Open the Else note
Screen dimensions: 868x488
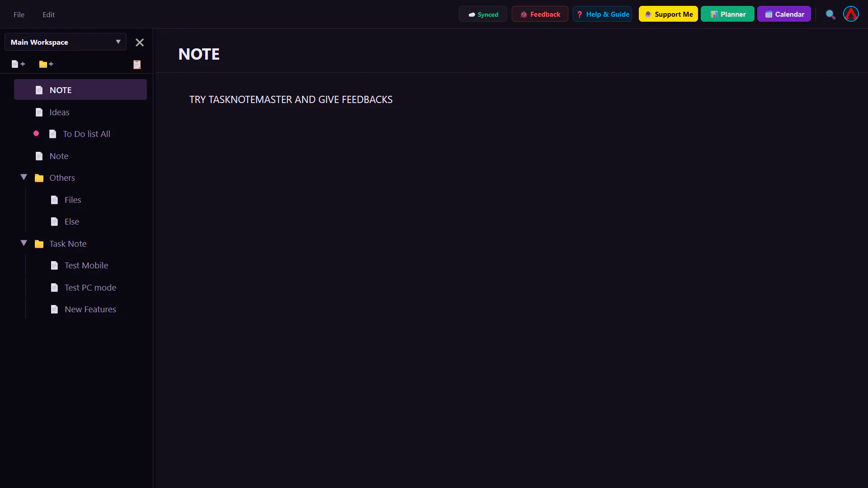(86, 221)
